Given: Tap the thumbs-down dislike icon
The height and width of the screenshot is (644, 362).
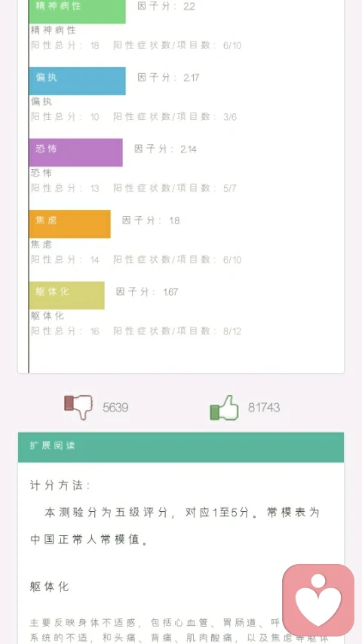Looking at the screenshot, I should tap(78, 407).
